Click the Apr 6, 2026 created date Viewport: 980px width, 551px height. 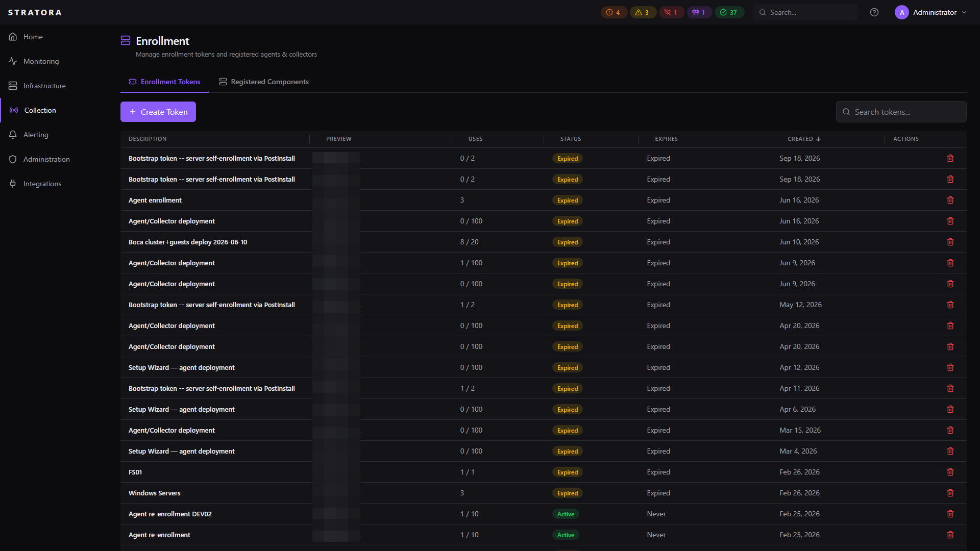coord(797,409)
